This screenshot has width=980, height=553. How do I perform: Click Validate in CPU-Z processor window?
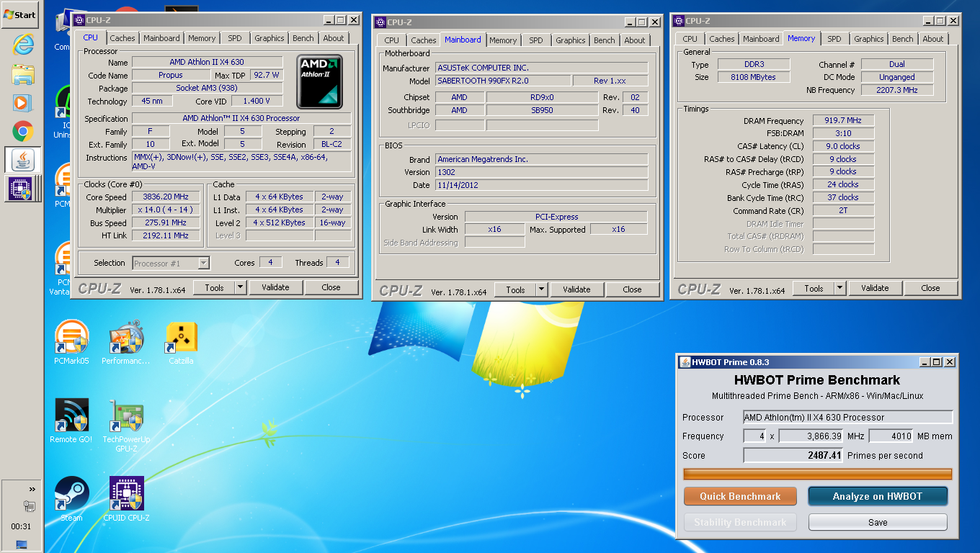[x=275, y=287]
